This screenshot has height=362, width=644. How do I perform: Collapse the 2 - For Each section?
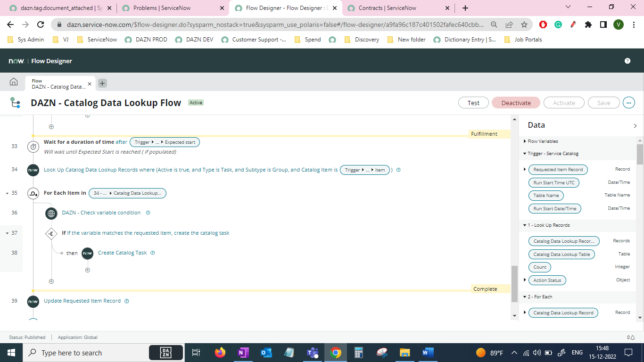[x=525, y=297]
